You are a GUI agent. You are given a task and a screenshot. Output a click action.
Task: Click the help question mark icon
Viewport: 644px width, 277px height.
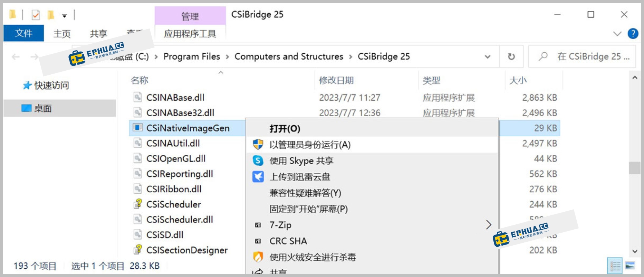[x=633, y=34]
